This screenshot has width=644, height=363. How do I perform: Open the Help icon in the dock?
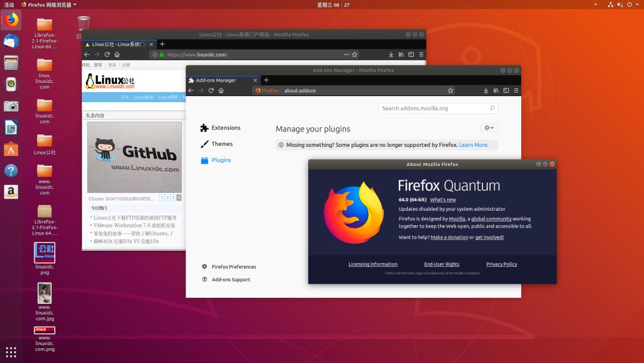coord(11,171)
